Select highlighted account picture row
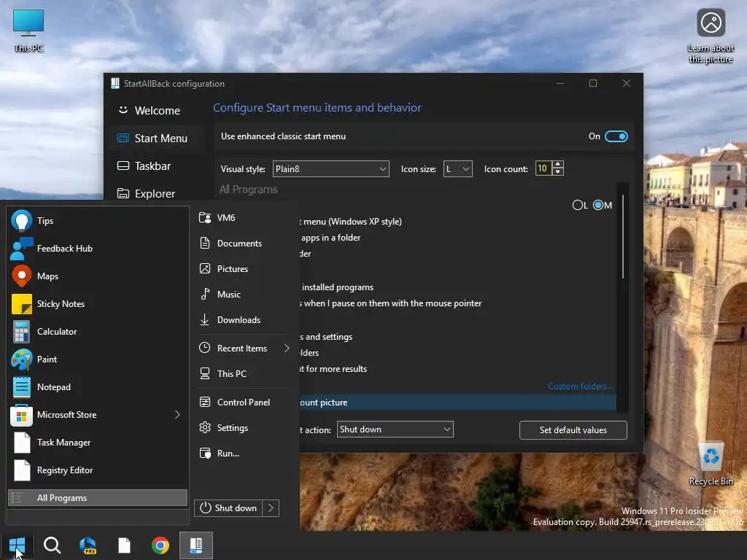This screenshot has width=747, height=560. tap(457, 402)
